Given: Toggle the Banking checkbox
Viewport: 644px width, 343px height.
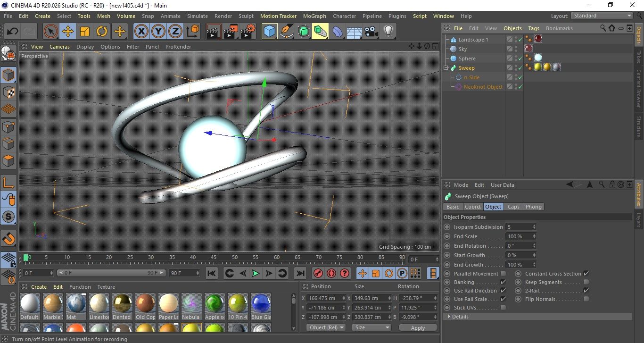Looking at the screenshot, I should pyautogui.click(x=503, y=282).
